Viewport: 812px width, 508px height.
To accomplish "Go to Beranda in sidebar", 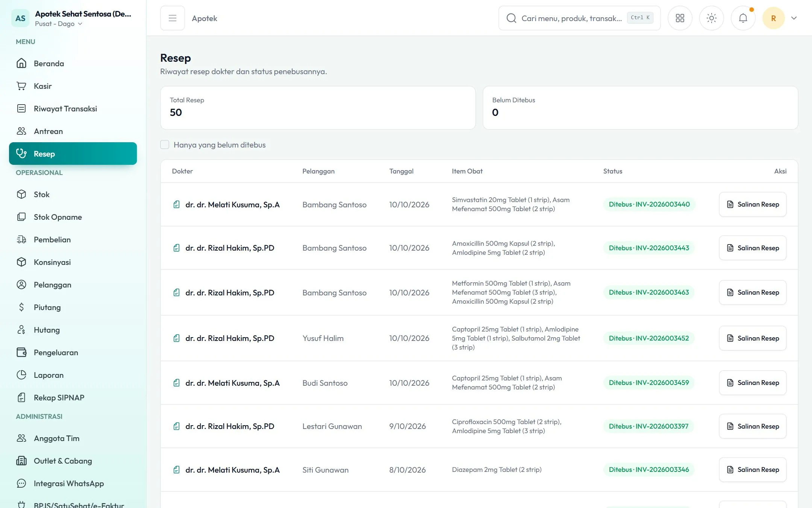I will (x=73, y=63).
